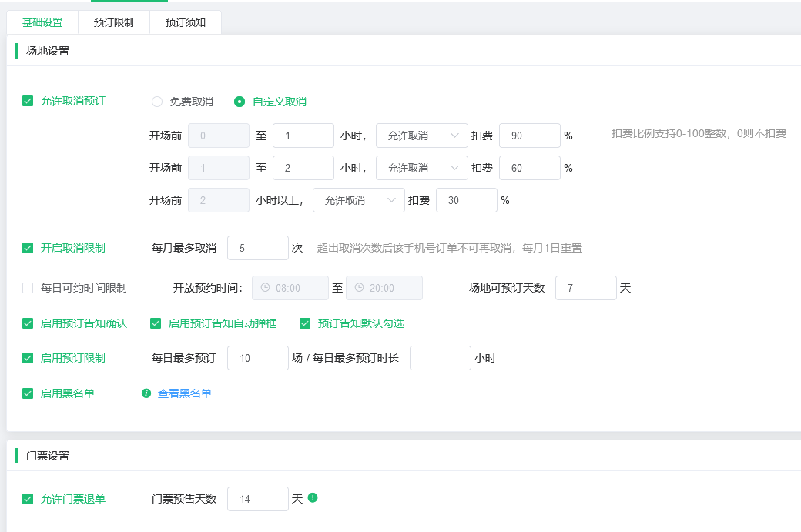This screenshot has width=801, height=532.
Task: Toggle the 启用黑名单 checkbox
Action: (27, 393)
